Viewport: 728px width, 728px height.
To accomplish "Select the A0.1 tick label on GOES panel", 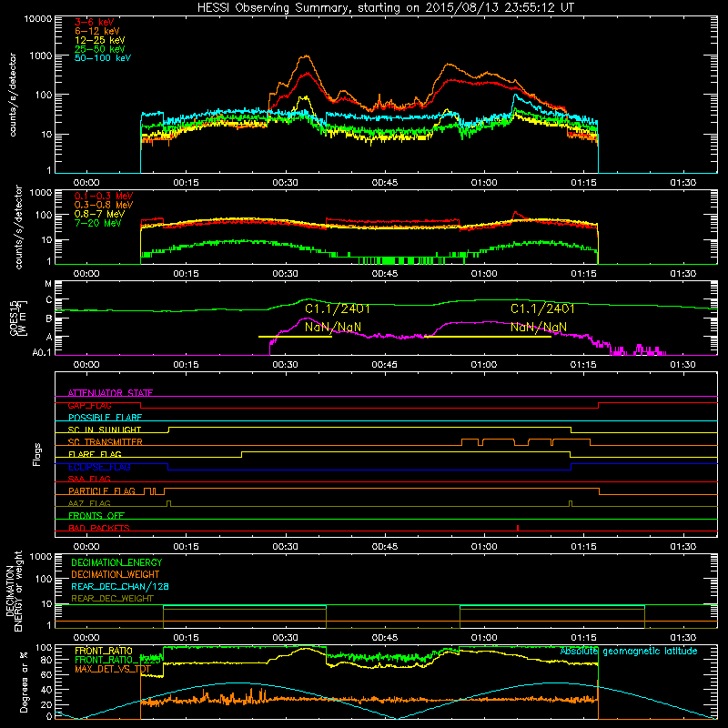I will click(x=42, y=352).
